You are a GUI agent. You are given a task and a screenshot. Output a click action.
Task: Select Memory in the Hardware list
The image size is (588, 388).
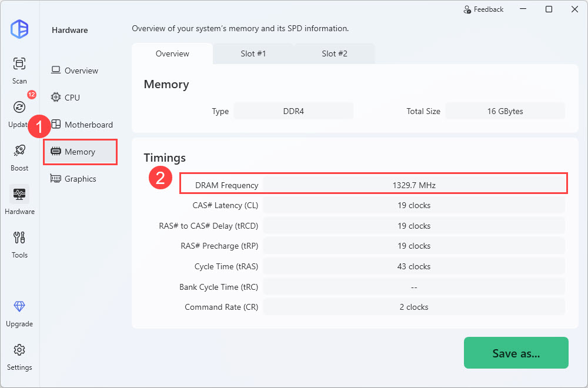coord(79,152)
